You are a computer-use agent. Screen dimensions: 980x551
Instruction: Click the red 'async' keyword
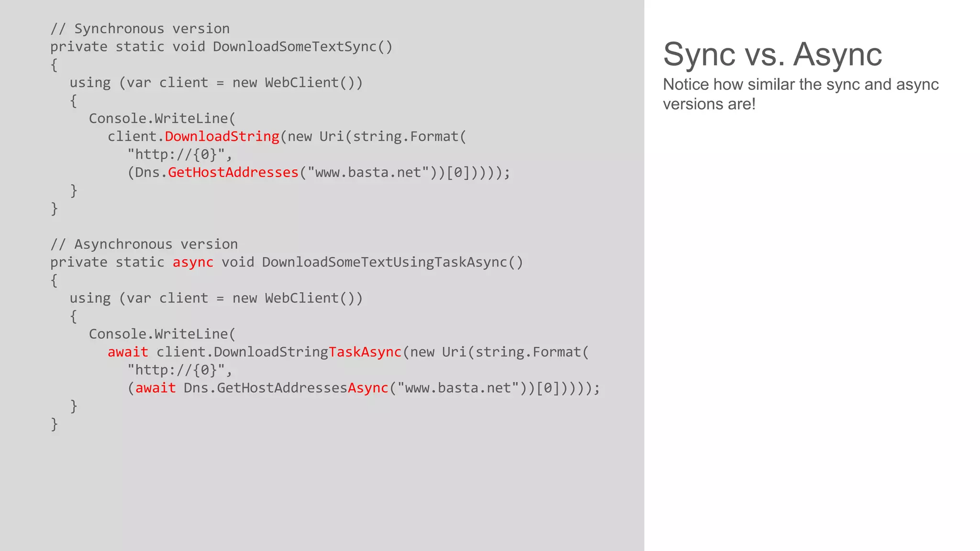pyautogui.click(x=192, y=263)
